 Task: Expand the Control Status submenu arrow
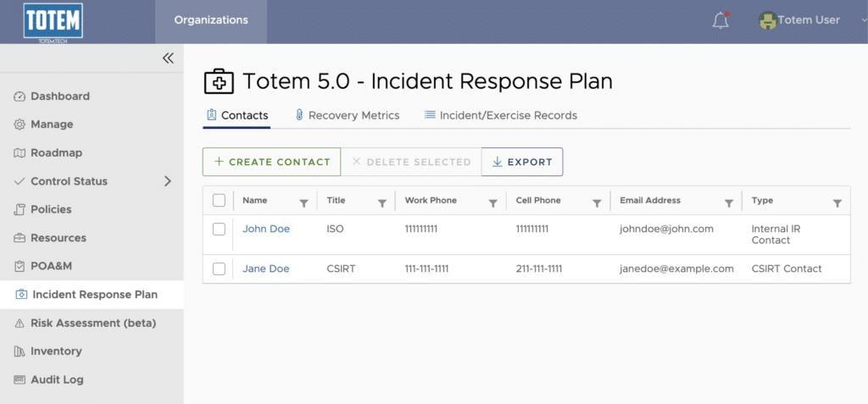pyautogui.click(x=168, y=181)
